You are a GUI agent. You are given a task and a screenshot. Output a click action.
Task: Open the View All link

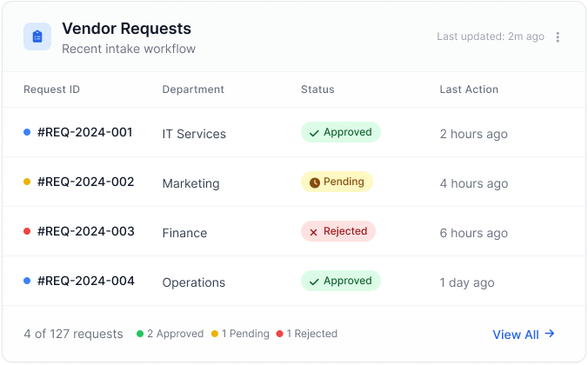(x=516, y=335)
